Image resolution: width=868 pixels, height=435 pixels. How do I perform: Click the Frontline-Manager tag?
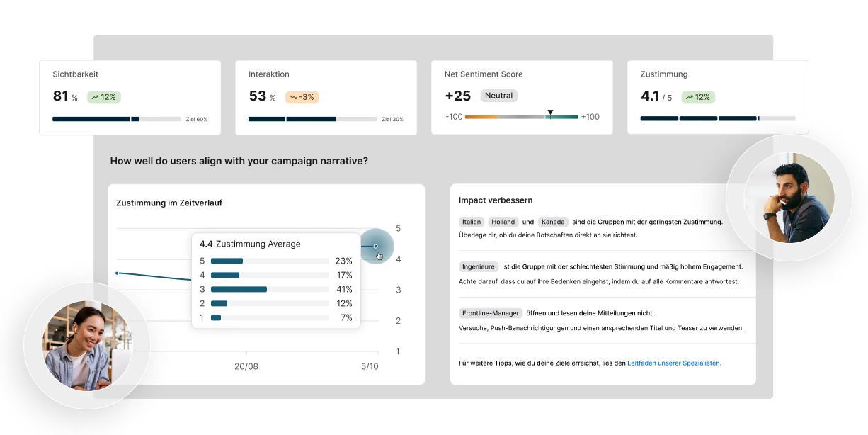pos(491,312)
